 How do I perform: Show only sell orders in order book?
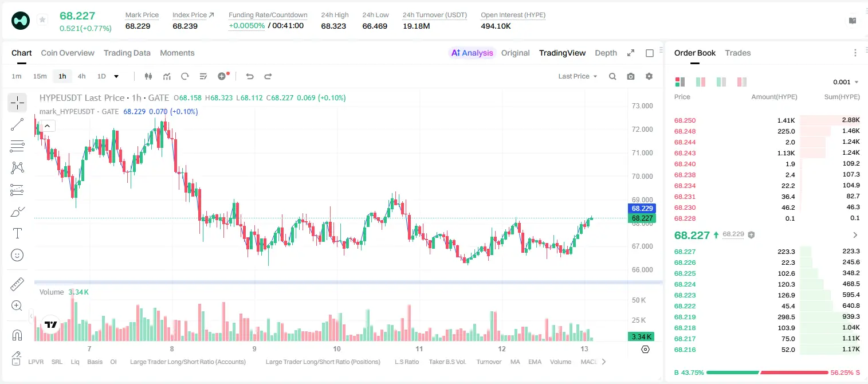742,82
